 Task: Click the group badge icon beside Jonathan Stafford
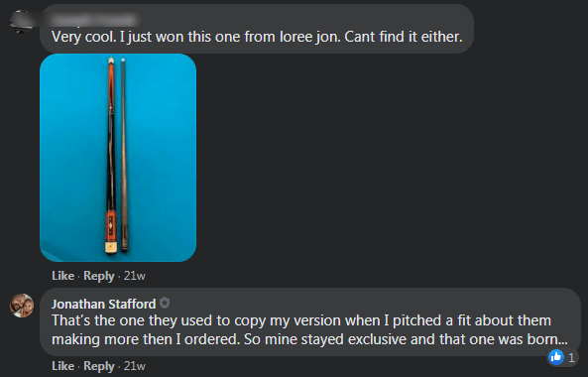165,303
